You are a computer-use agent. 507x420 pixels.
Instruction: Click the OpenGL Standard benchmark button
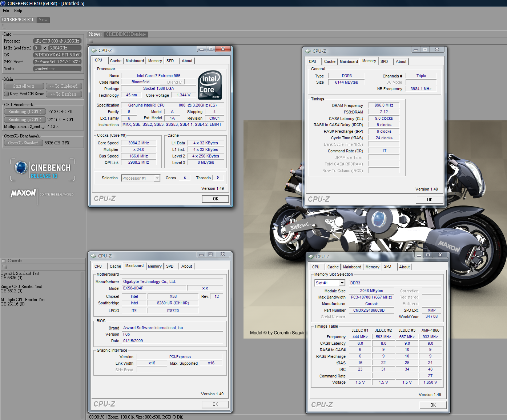tap(23, 143)
